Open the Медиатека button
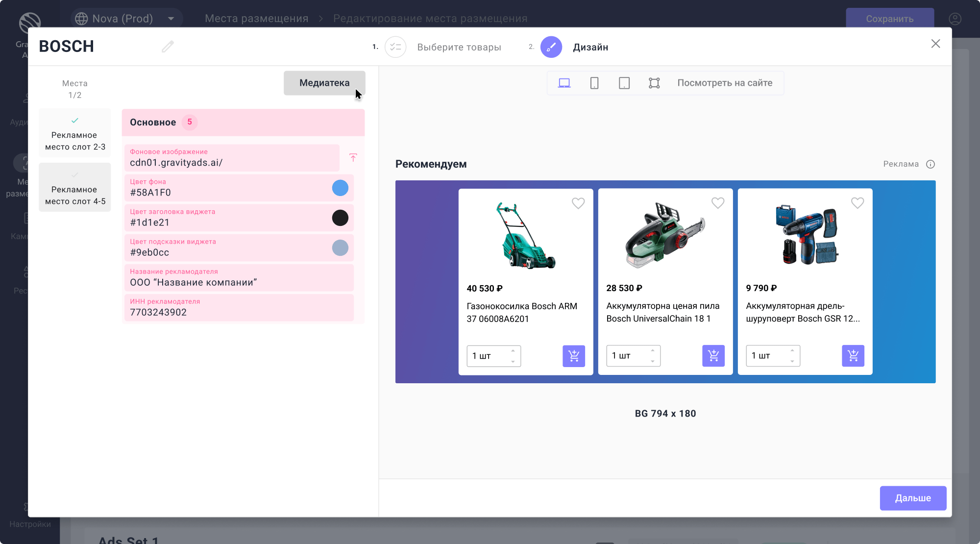Screen dimensions: 980x544 point(324,83)
